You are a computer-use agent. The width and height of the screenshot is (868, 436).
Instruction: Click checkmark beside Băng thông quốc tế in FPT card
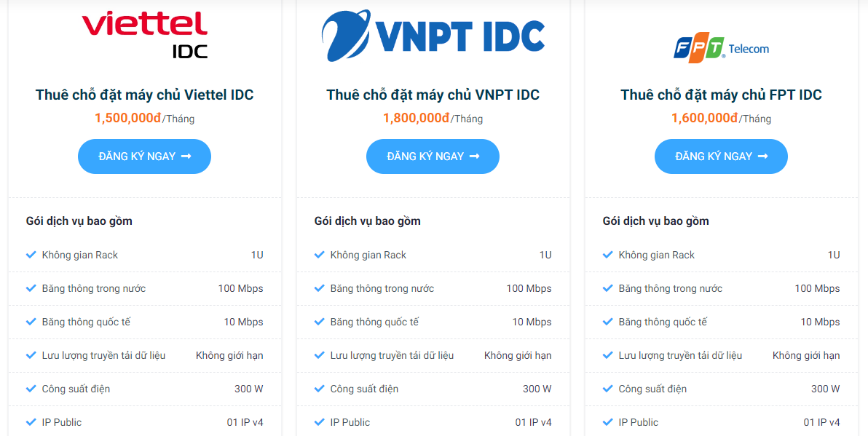coord(608,322)
